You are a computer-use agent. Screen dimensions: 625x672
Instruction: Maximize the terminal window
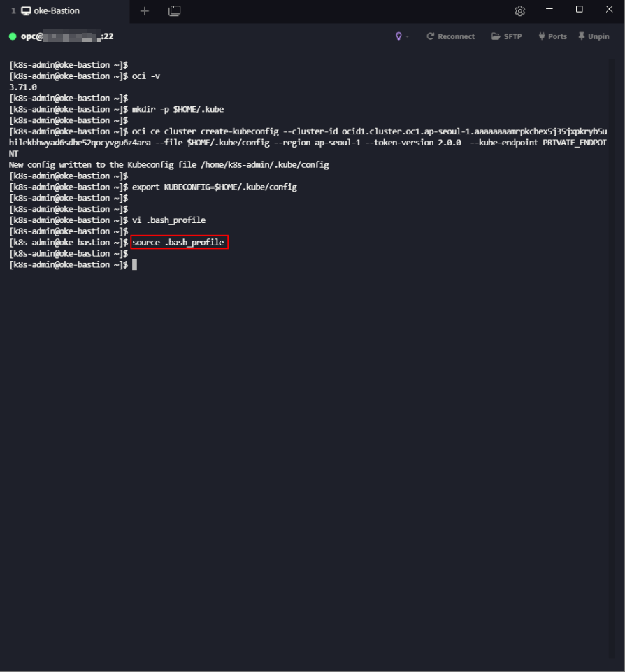[579, 10]
